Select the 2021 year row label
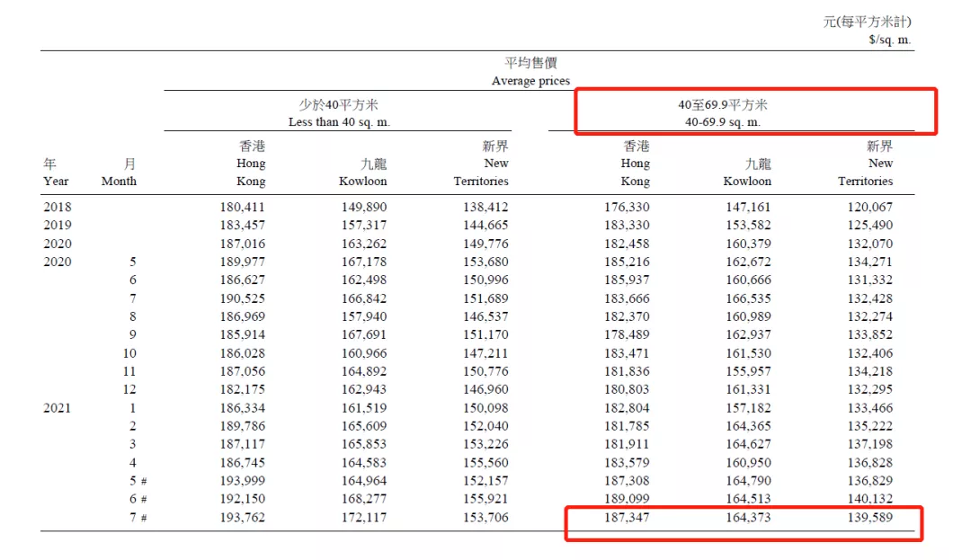Screen dimensions: 971x560 coord(57,408)
